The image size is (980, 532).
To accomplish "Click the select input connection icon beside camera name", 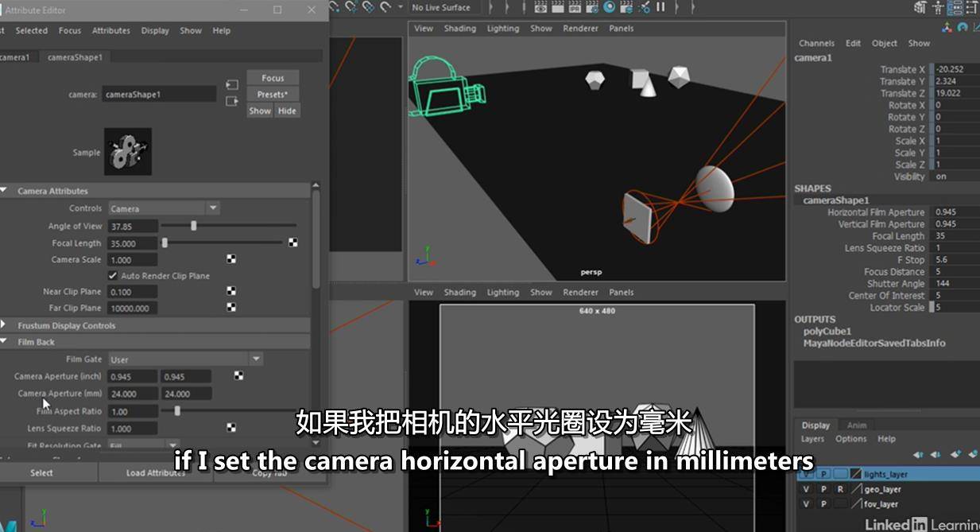I will pyautogui.click(x=232, y=84).
